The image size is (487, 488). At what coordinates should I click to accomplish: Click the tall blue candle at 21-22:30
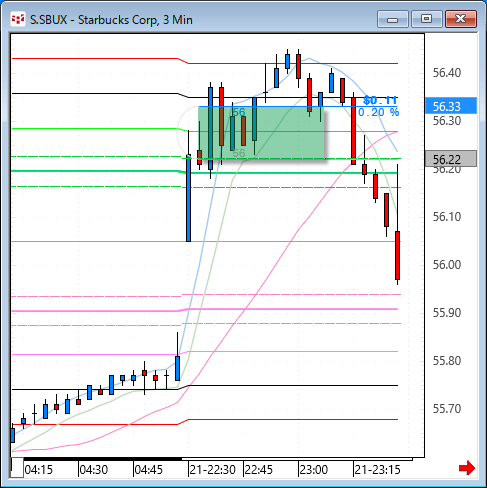pos(189,198)
